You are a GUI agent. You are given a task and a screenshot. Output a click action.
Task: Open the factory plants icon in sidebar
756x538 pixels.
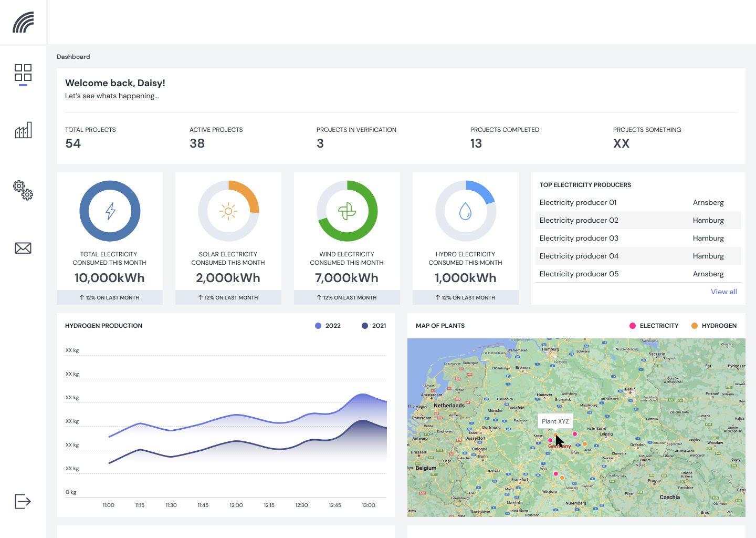pos(23,130)
